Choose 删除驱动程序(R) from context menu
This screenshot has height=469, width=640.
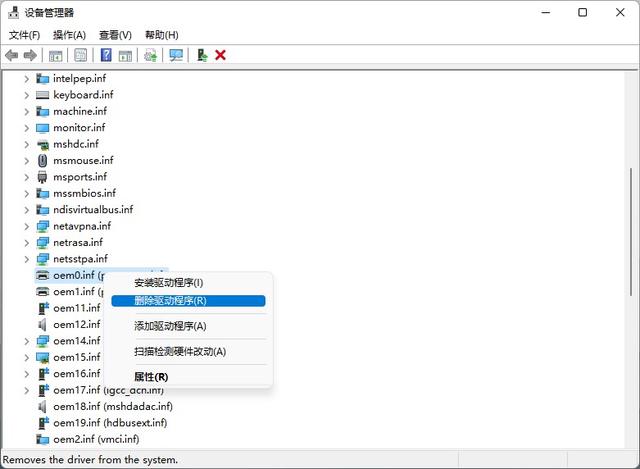click(x=188, y=301)
